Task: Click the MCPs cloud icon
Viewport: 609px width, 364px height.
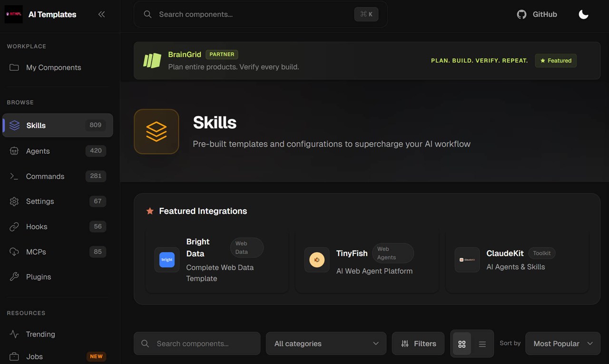Action: 14,252
